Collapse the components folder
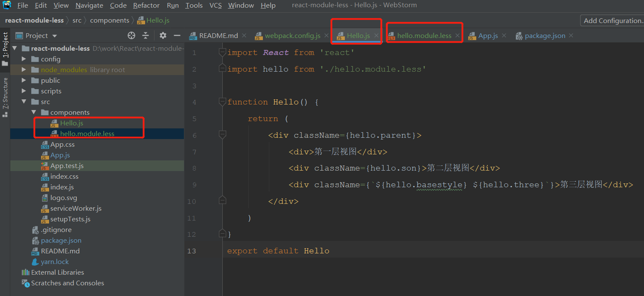The height and width of the screenshot is (296, 644). [34, 112]
